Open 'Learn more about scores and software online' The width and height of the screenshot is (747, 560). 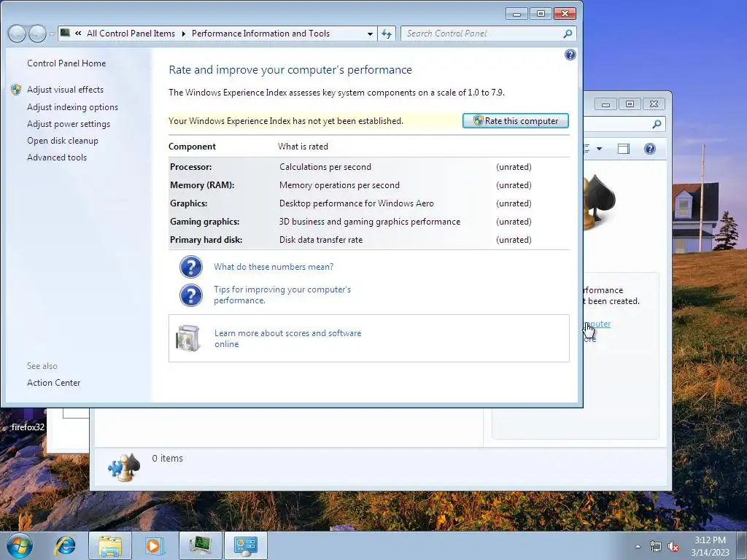287,338
